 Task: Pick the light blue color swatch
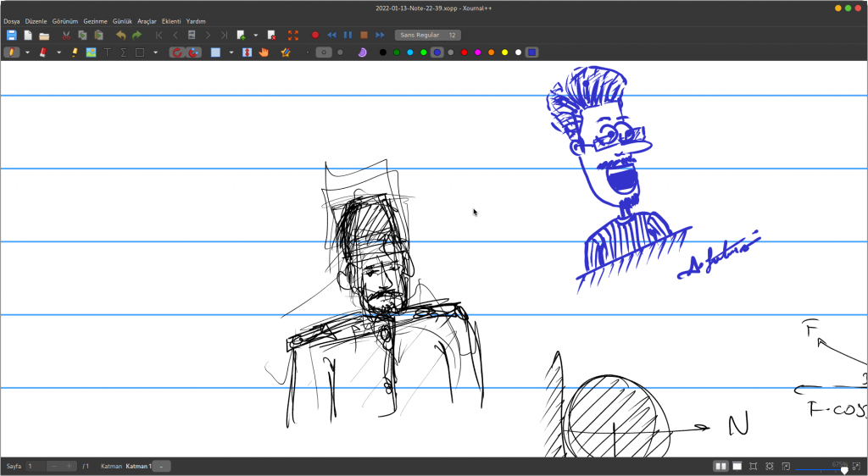pyautogui.click(x=410, y=53)
